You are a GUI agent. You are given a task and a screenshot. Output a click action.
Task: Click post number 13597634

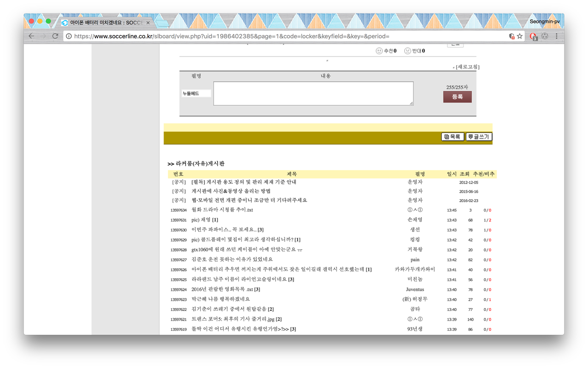pos(178,210)
